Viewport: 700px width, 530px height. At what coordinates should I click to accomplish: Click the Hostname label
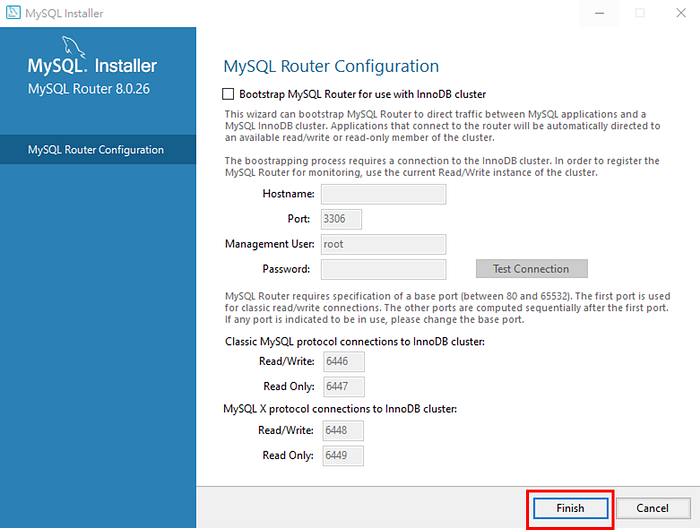[x=288, y=194]
